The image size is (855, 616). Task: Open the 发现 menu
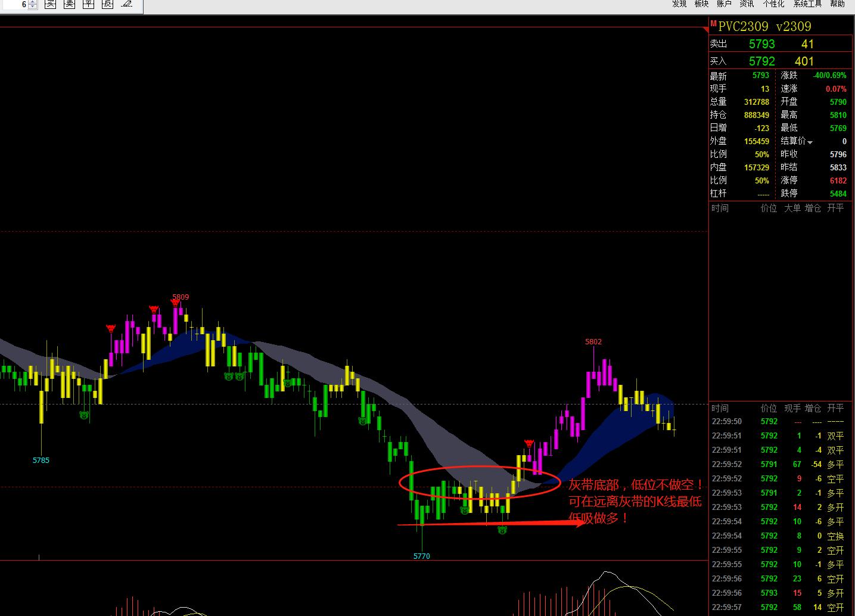click(679, 4)
